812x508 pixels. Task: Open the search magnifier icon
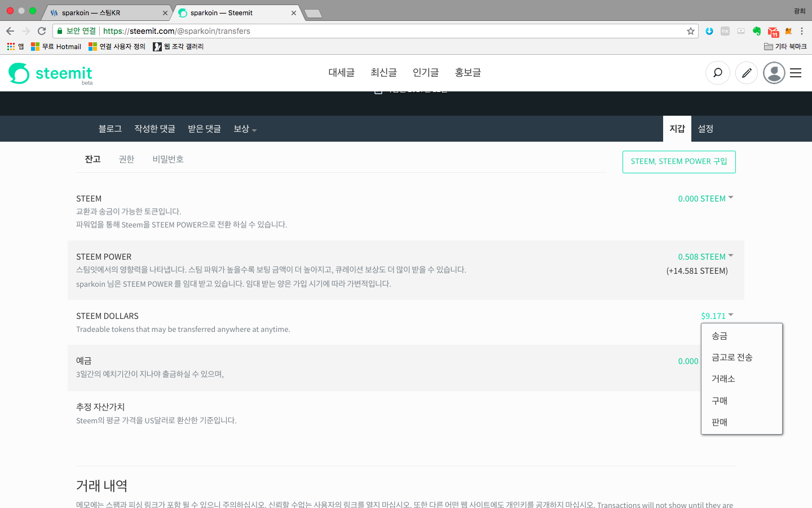(718, 73)
